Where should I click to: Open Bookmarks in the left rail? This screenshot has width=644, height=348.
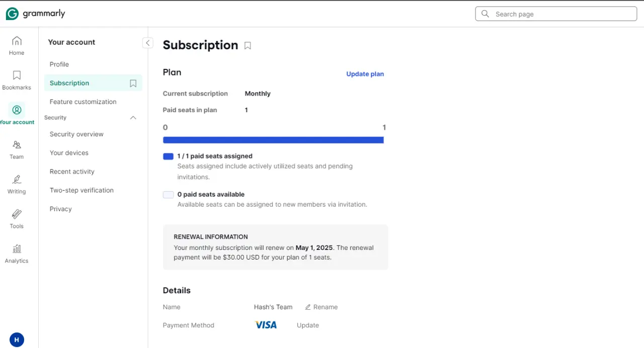(x=17, y=80)
